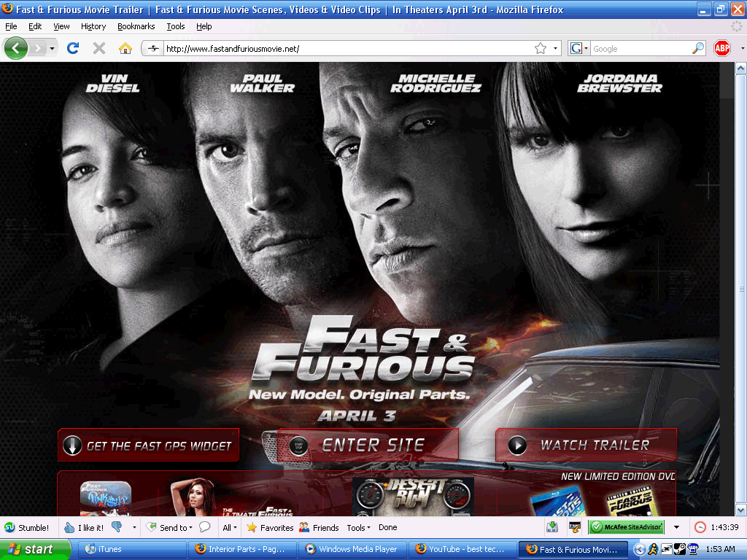747x560 pixels.
Task: Open the View menu
Action: [61, 26]
